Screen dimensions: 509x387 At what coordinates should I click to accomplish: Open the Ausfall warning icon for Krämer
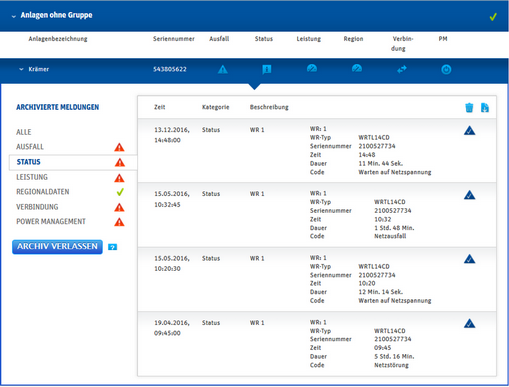click(x=223, y=69)
